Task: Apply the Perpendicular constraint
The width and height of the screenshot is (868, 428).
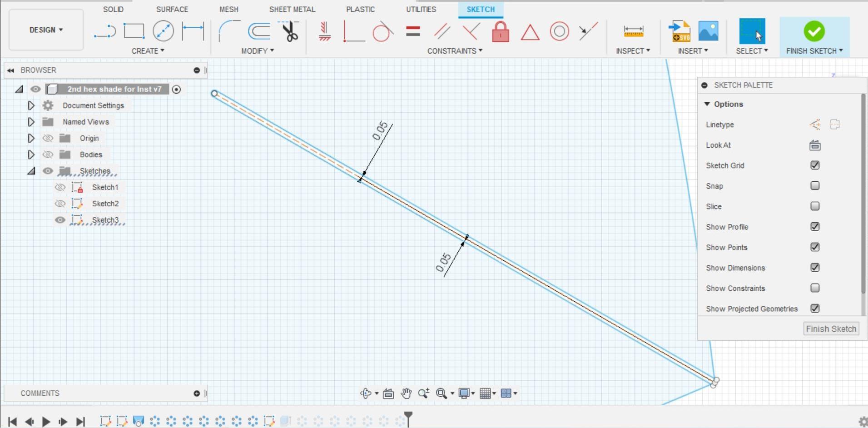Action: pos(471,31)
